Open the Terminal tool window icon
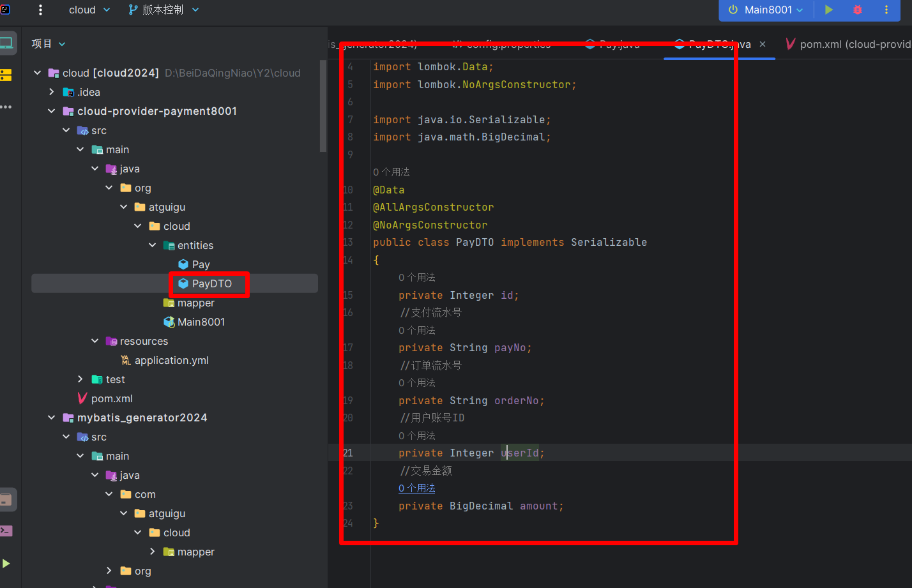 tap(6, 531)
